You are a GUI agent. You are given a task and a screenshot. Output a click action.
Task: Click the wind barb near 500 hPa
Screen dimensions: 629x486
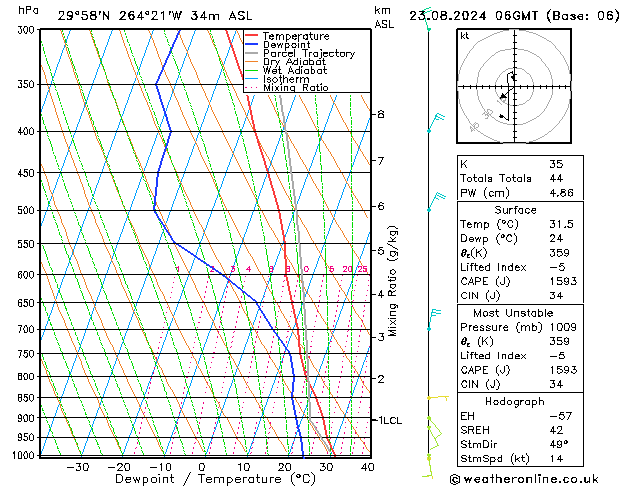pyautogui.click(x=434, y=203)
